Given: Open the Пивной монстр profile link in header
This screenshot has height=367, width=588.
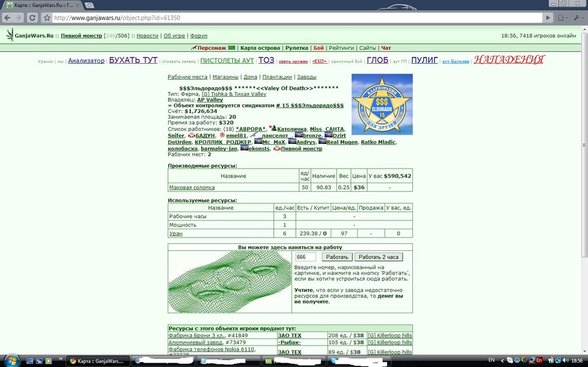Looking at the screenshot, I should [x=82, y=35].
